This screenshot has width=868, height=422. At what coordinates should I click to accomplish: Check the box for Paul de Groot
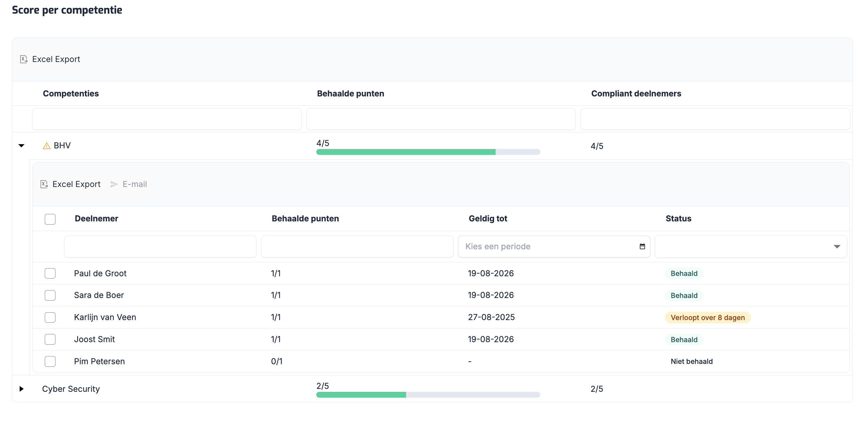click(x=50, y=273)
